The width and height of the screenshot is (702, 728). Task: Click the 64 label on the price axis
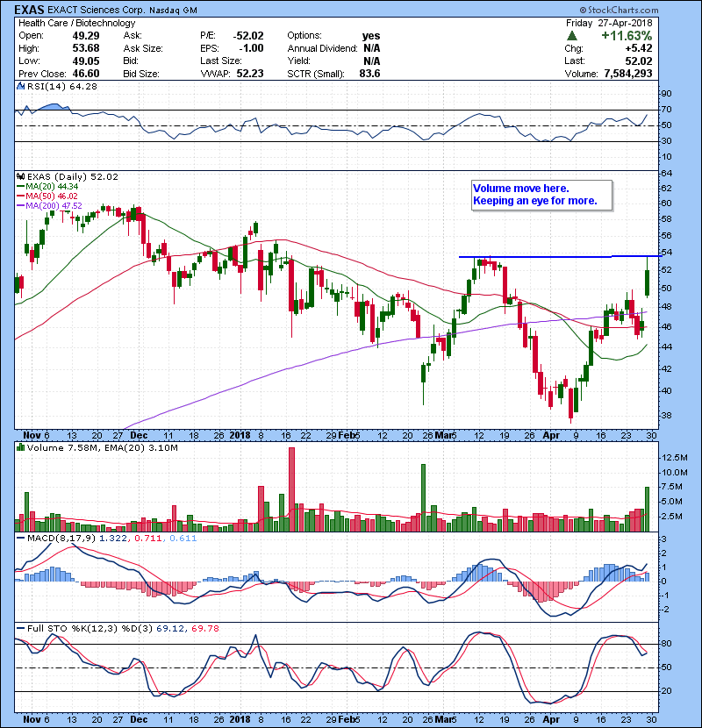pyautogui.click(x=666, y=173)
